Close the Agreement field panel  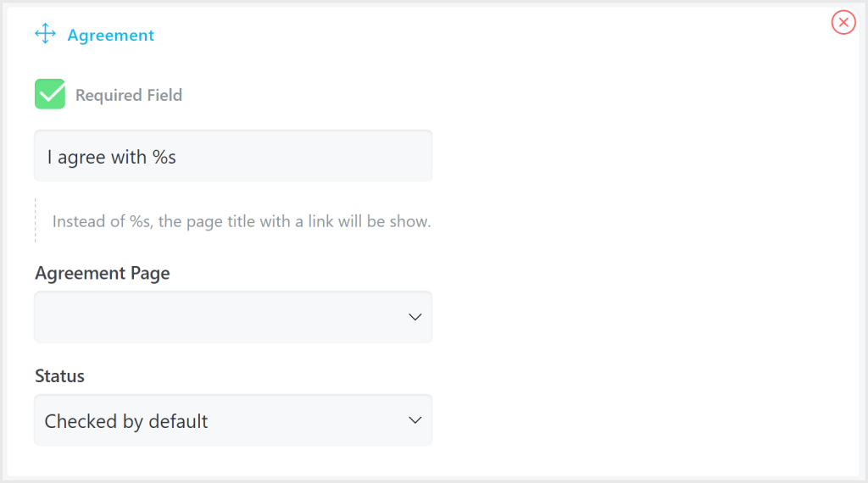(x=843, y=23)
